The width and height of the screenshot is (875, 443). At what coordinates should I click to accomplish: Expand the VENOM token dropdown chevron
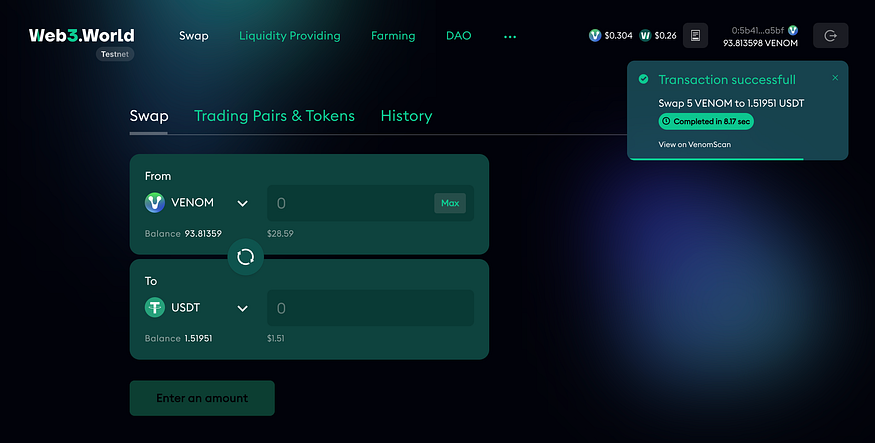[242, 204]
